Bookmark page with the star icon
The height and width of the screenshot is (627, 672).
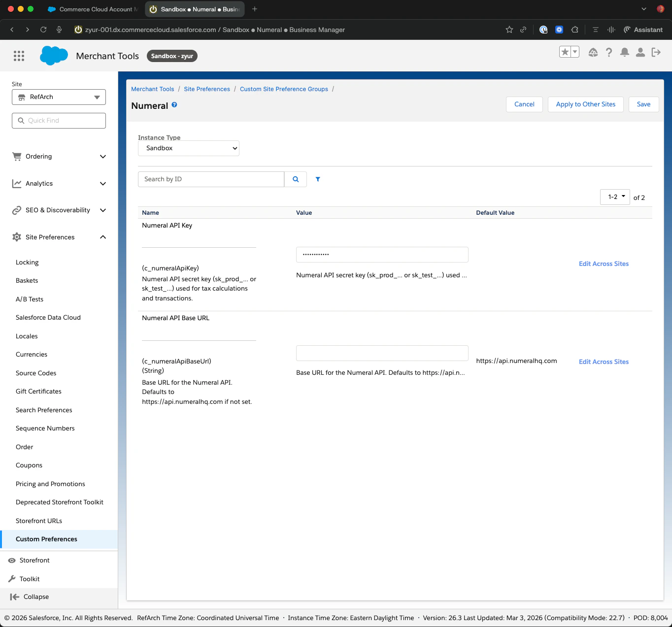click(x=509, y=30)
